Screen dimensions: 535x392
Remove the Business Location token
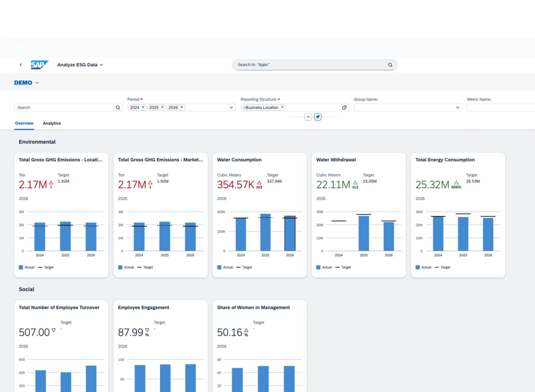[282, 107]
